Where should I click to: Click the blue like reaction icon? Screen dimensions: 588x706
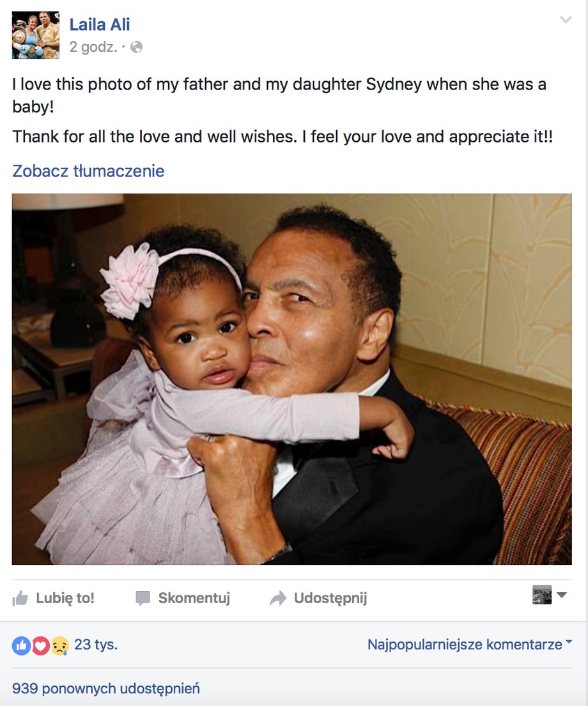20,646
